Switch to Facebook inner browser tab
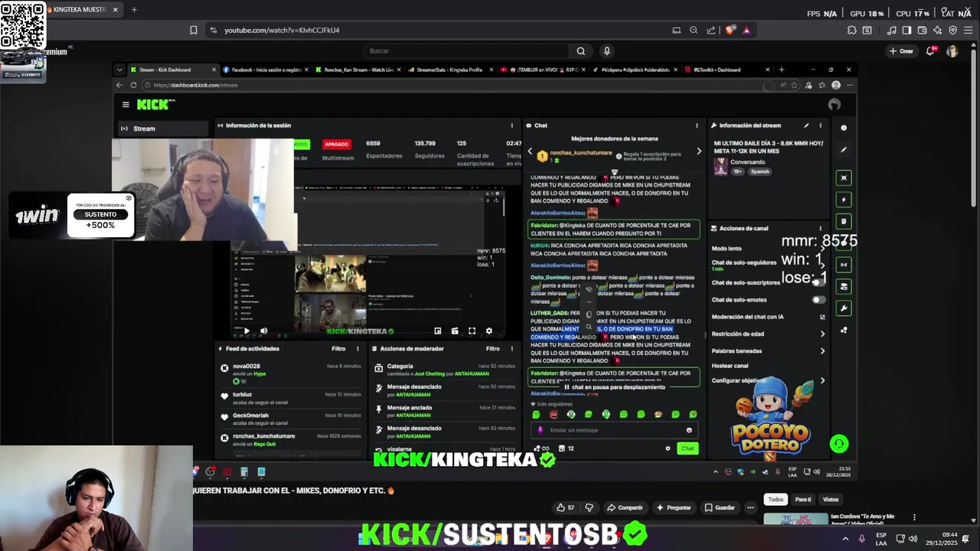This screenshot has height=551, width=980. (x=266, y=70)
